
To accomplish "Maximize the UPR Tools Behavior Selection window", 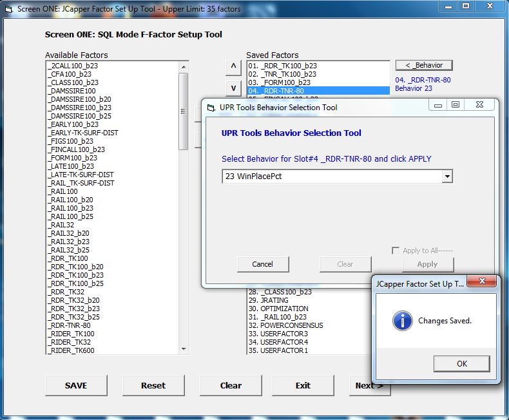I will [x=456, y=105].
